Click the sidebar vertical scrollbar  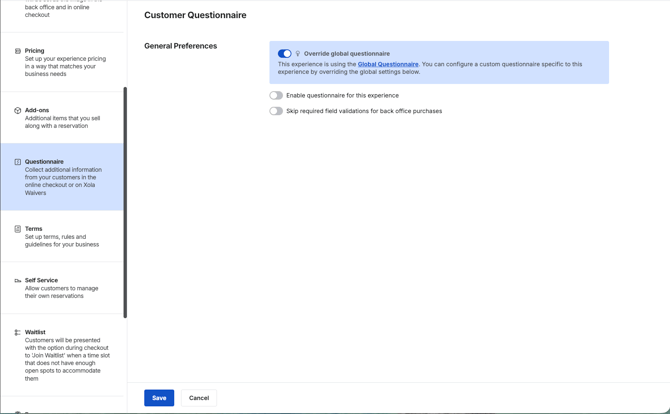[x=125, y=200]
